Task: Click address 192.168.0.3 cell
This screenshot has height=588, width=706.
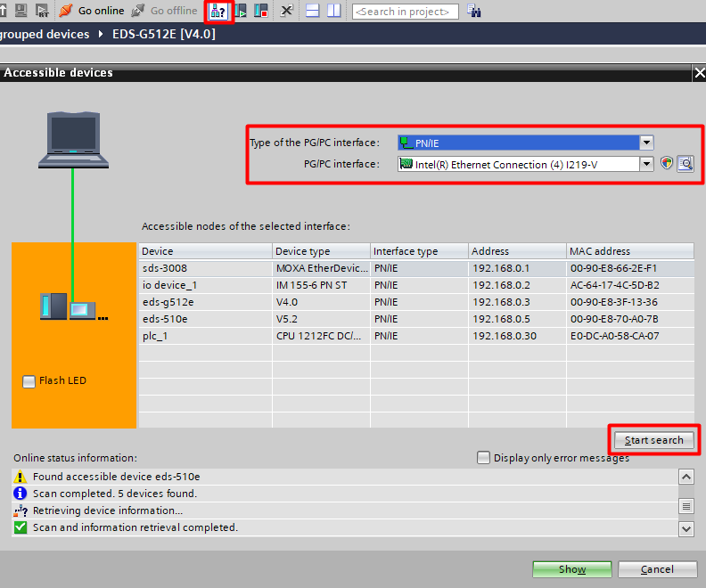Action: 517,302
